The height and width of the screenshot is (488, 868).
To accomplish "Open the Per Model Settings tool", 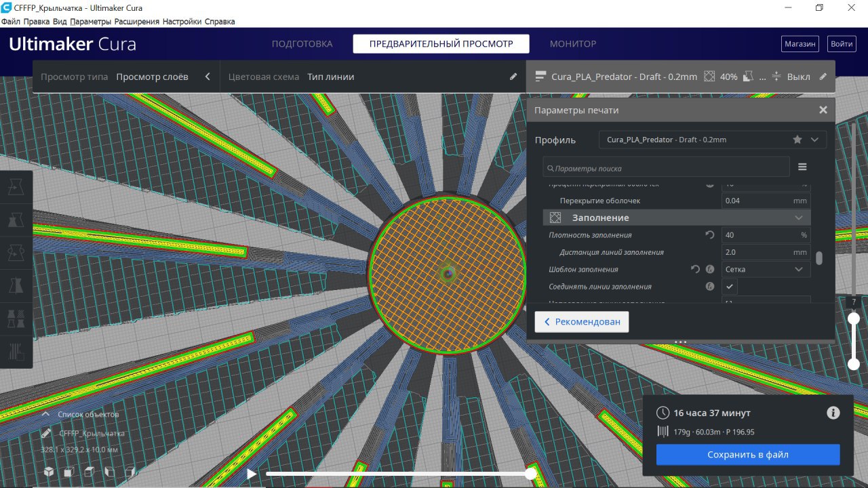I will click(x=16, y=317).
